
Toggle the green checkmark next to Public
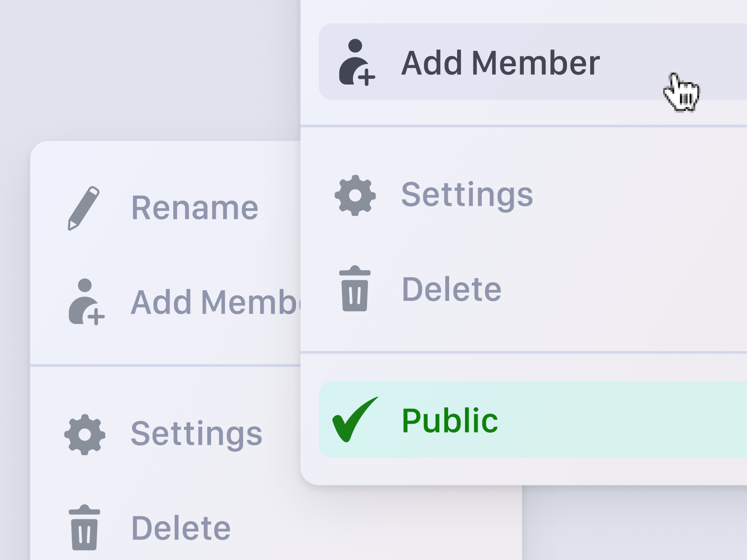pyautogui.click(x=354, y=420)
